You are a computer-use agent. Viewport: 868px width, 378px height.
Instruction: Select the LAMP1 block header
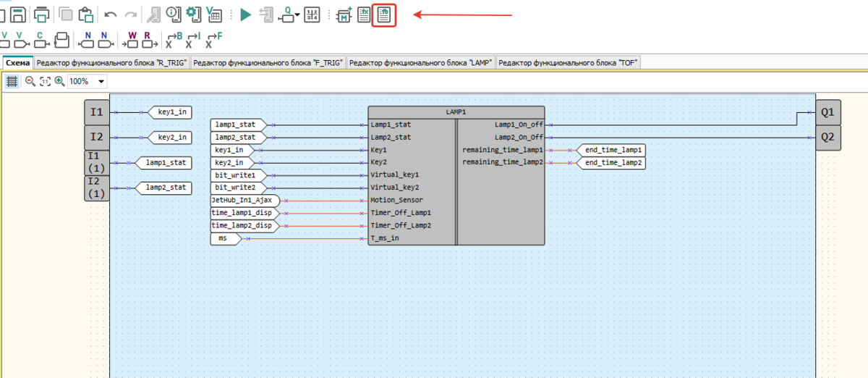[x=456, y=112]
